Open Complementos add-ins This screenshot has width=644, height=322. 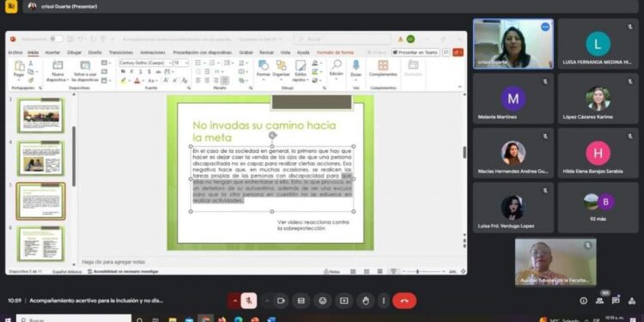[383, 68]
